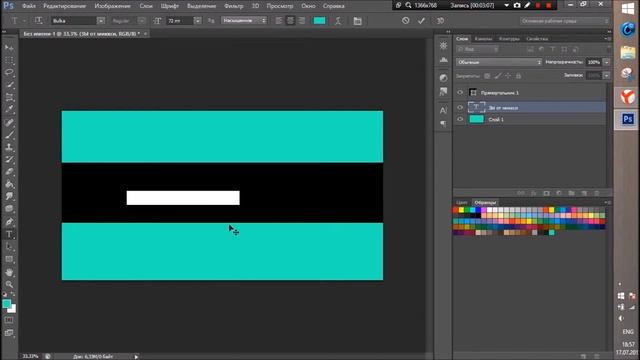Select the History Brush tool
The height and width of the screenshot is (360, 640).
pos(9,160)
